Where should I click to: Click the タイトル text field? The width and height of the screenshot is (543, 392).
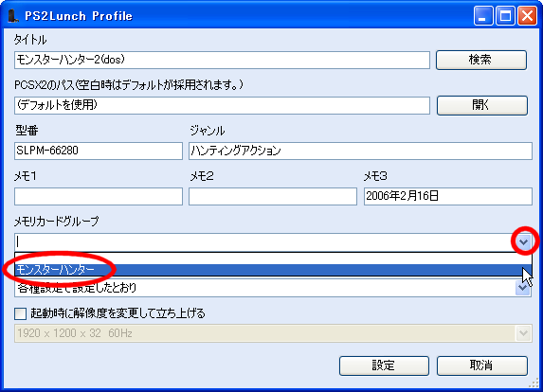222,60
